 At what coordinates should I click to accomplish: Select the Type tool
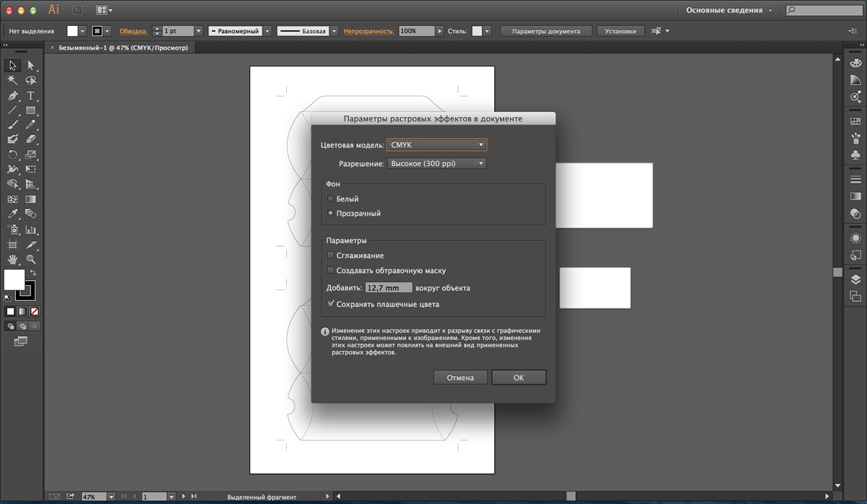31,95
